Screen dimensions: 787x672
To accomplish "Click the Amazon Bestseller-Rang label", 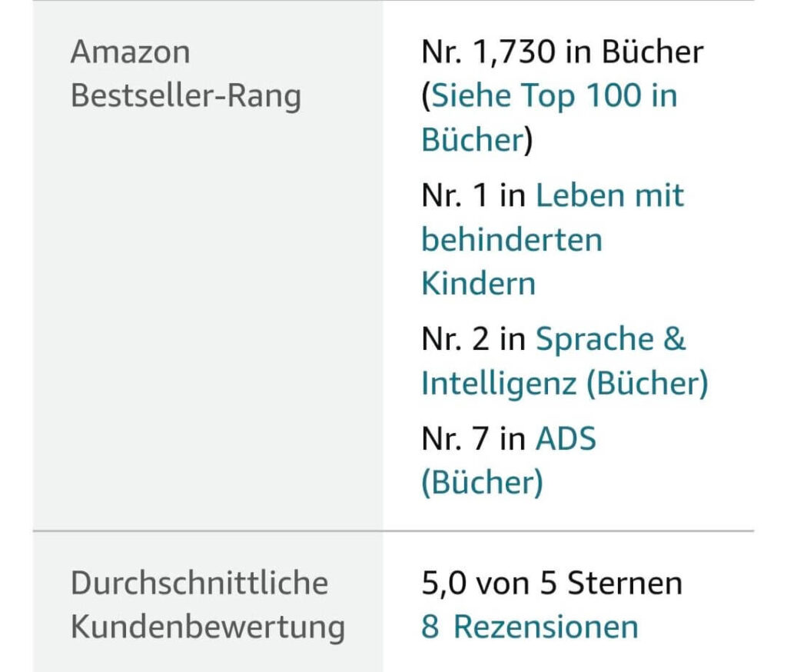I will (x=185, y=75).
